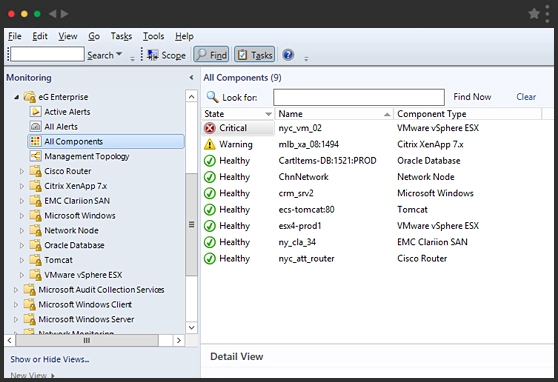Viewport: 558px width, 382px height.
Task: Select Management Topology tree item
Action: (86, 156)
